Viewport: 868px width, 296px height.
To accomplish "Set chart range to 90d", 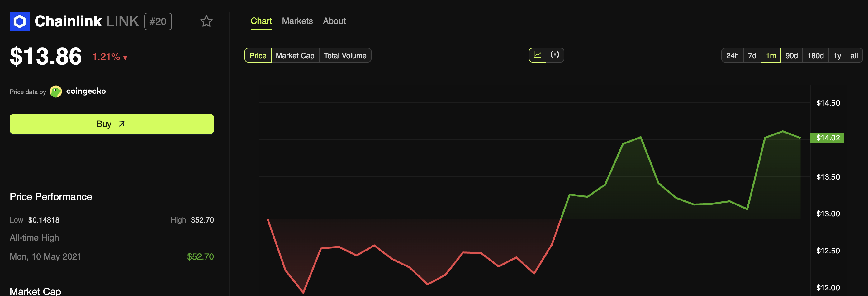I will (791, 56).
